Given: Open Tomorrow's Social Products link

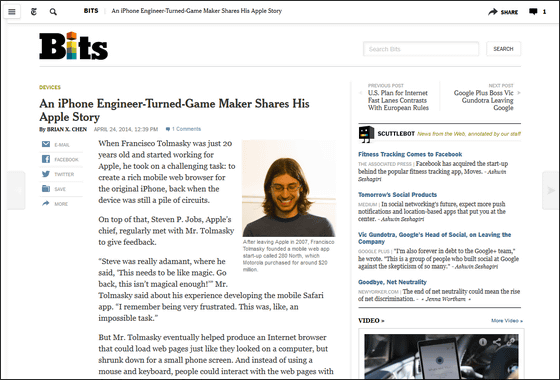Looking at the screenshot, I should (x=398, y=195).
